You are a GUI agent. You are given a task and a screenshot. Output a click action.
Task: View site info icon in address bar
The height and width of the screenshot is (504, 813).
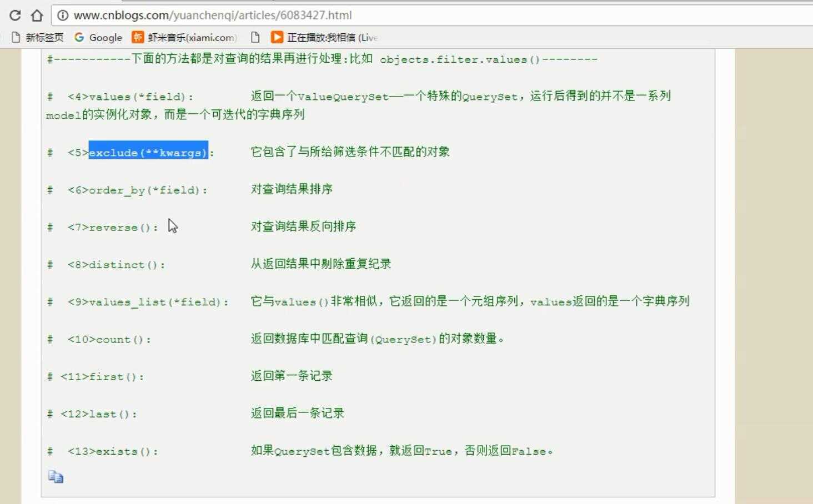click(63, 15)
